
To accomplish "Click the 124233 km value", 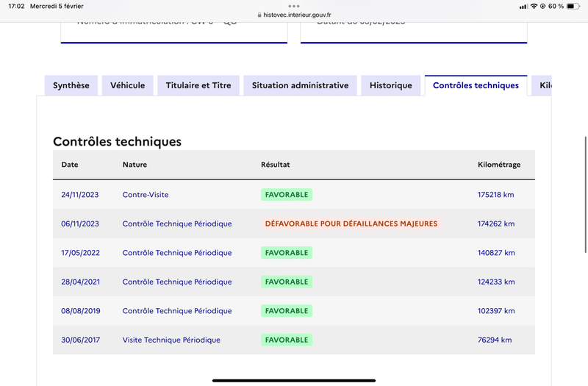I will coord(496,282).
